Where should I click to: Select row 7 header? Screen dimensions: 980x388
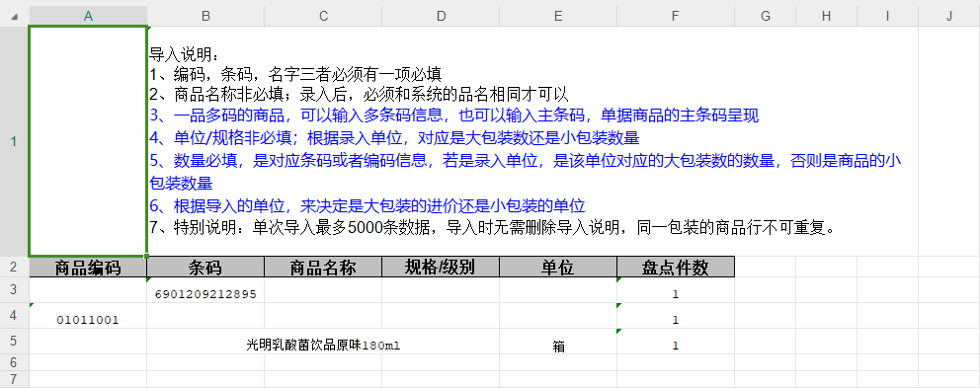[x=14, y=379]
